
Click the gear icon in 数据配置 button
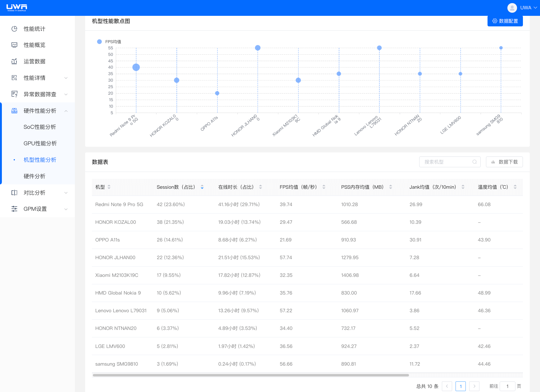[x=495, y=21]
